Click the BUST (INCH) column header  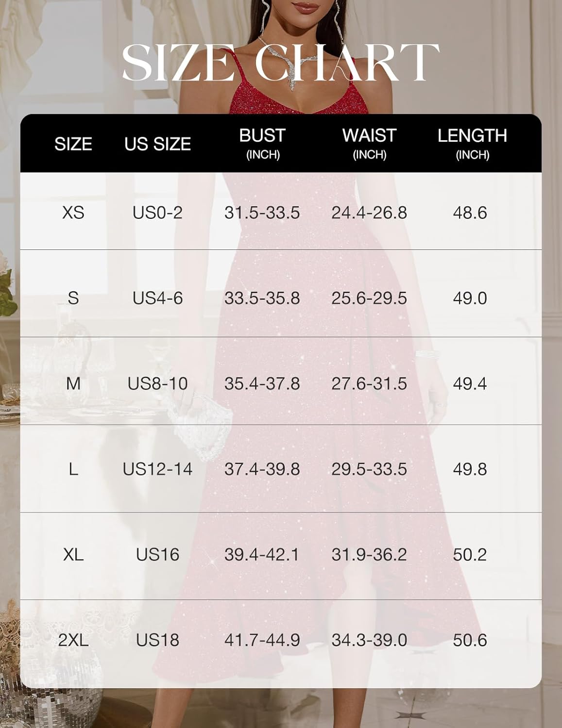point(262,143)
